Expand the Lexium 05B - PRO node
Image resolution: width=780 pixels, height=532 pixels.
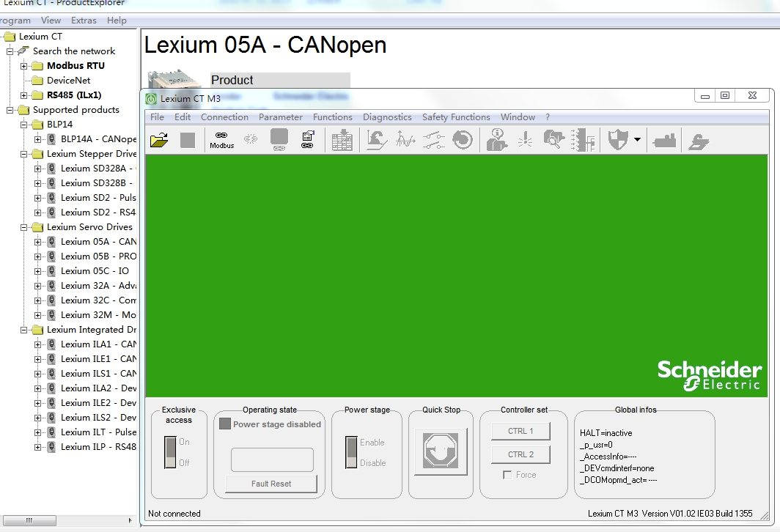pos(37,256)
